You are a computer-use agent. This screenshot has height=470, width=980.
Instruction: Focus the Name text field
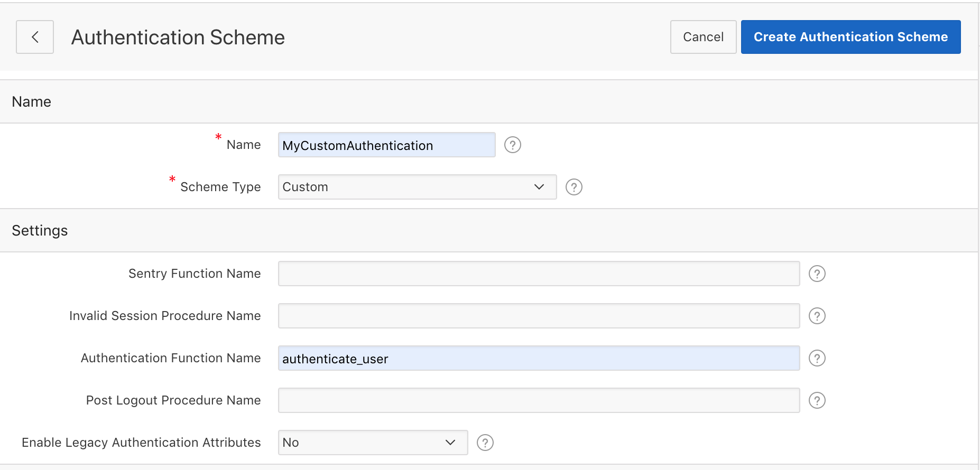(x=386, y=145)
